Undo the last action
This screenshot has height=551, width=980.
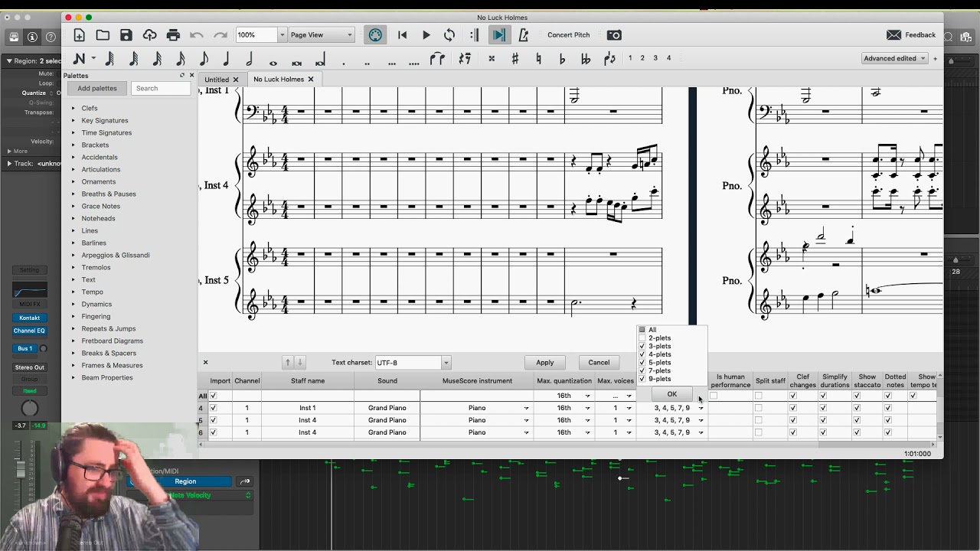coord(197,35)
